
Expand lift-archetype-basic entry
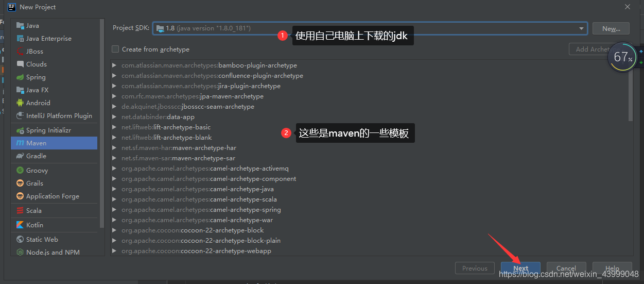click(x=114, y=127)
